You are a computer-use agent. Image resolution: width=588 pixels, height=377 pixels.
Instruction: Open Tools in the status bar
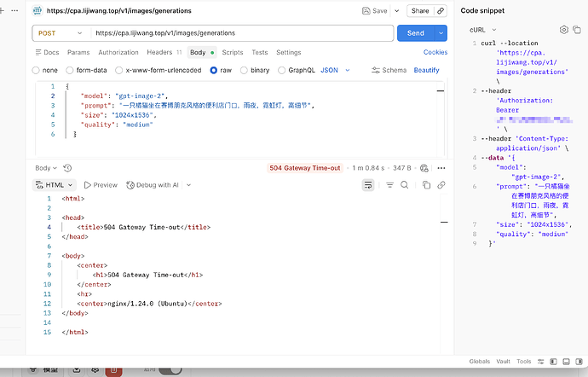point(523,362)
